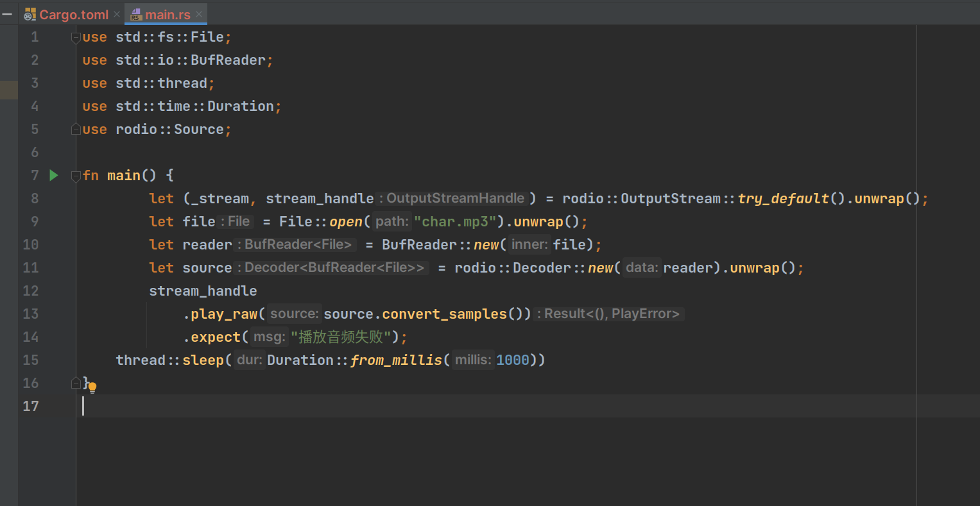Viewport: 980px width, 506px height.
Task: Click the OutputStreamHandle type hint
Action: point(455,199)
